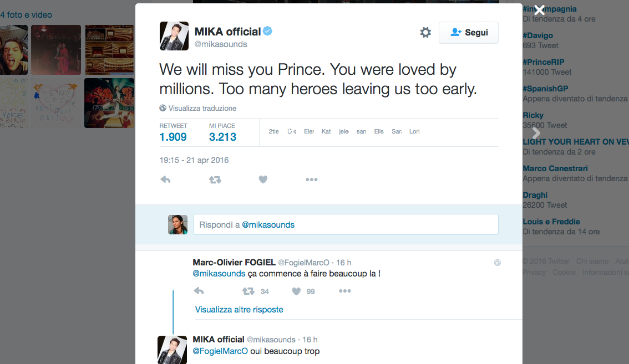Screen dimensions: 629x364
Task: Type in the Rispondi a @mikasounds field
Action: 345,224
